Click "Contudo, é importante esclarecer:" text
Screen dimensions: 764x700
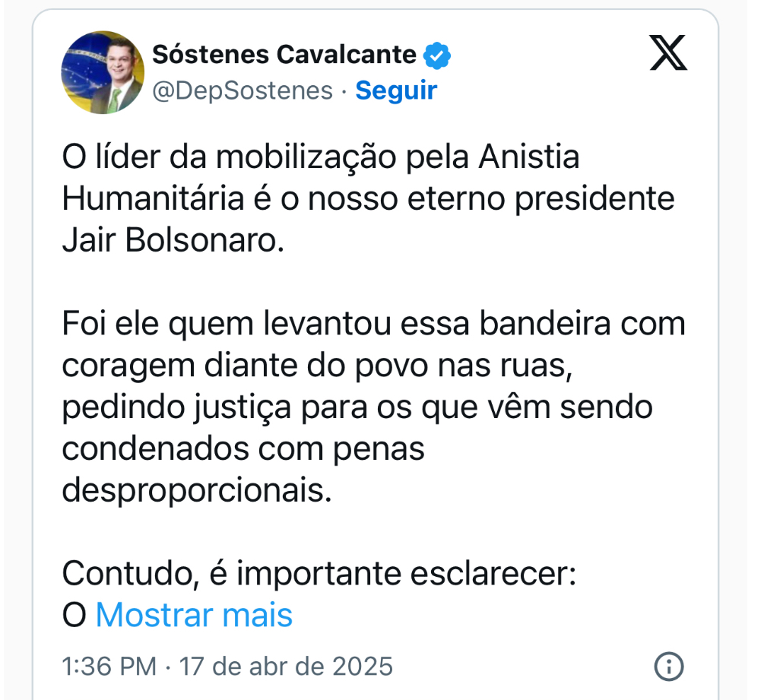click(319, 573)
